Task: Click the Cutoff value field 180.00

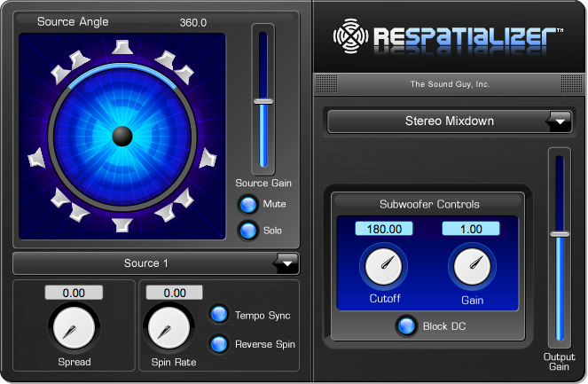Action: coord(384,229)
